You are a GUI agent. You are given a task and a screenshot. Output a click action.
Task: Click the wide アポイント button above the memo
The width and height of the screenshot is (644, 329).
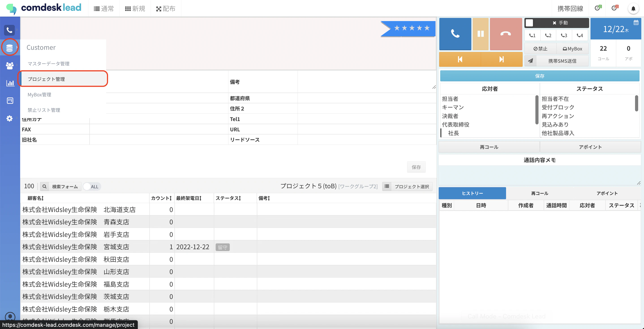click(x=590, y=147)
